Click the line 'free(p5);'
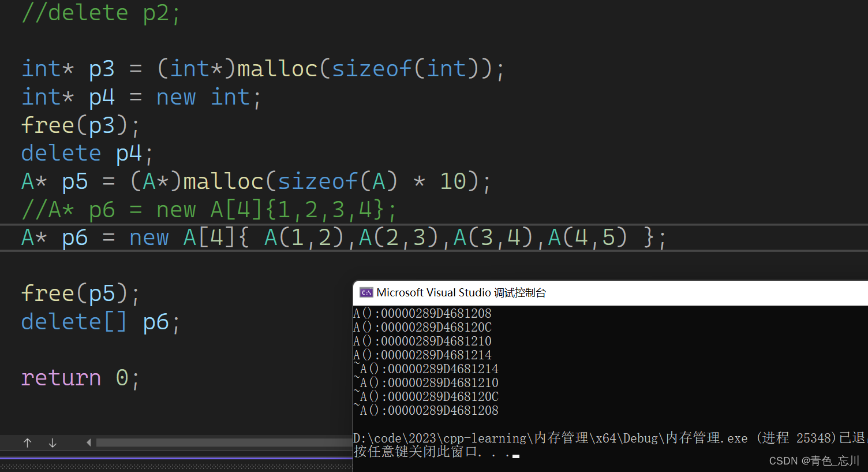Viewport: 868px width, 472px height. pos(81,293)
